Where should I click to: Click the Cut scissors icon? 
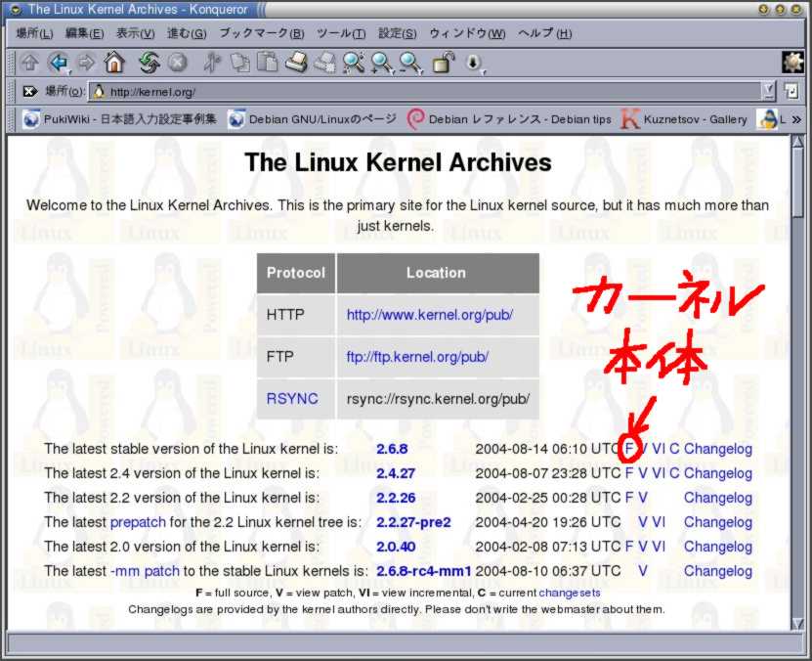[212, 63]
